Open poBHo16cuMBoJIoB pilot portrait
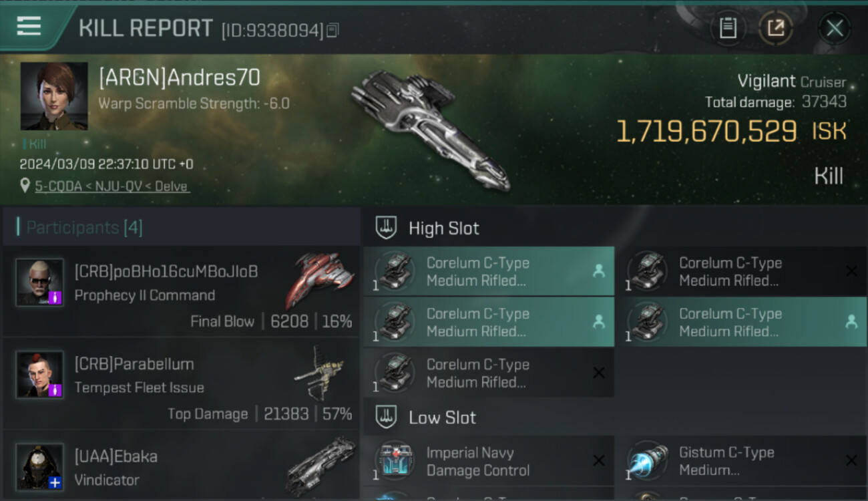Screen dimensions: 868x501 tap(40, 283)
